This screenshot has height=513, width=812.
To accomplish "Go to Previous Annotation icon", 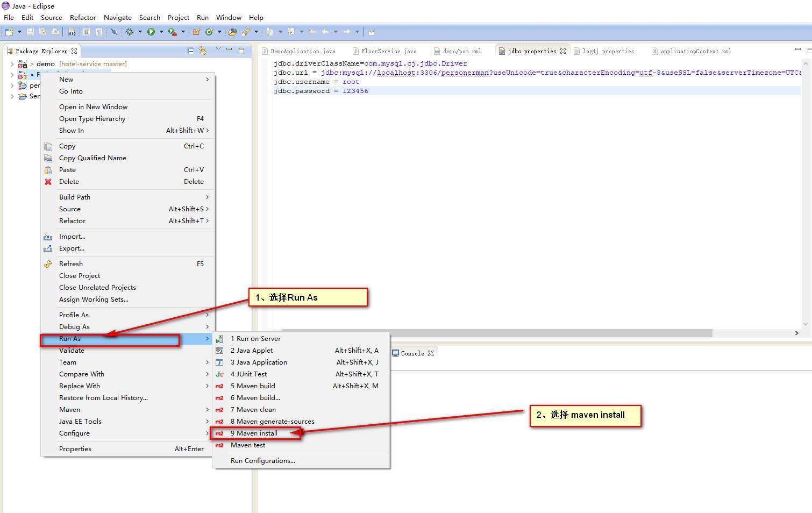I will click(x=291, y=32).
